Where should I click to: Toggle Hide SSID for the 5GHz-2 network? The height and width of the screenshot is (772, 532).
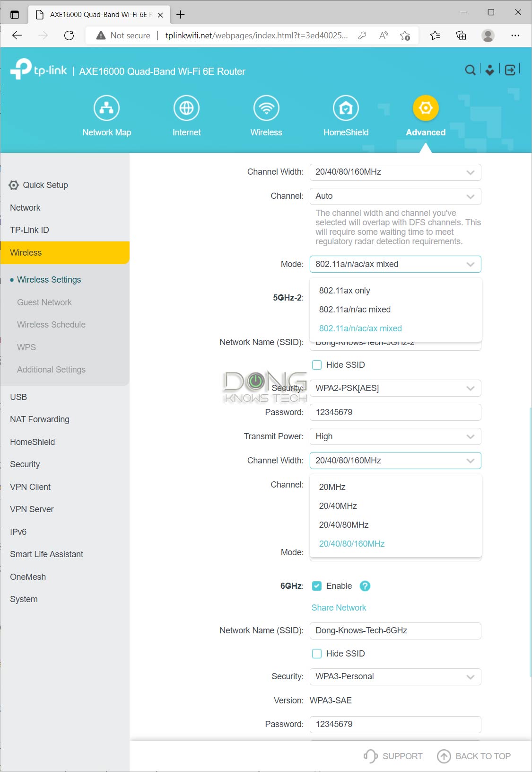(x=317, y=365)
